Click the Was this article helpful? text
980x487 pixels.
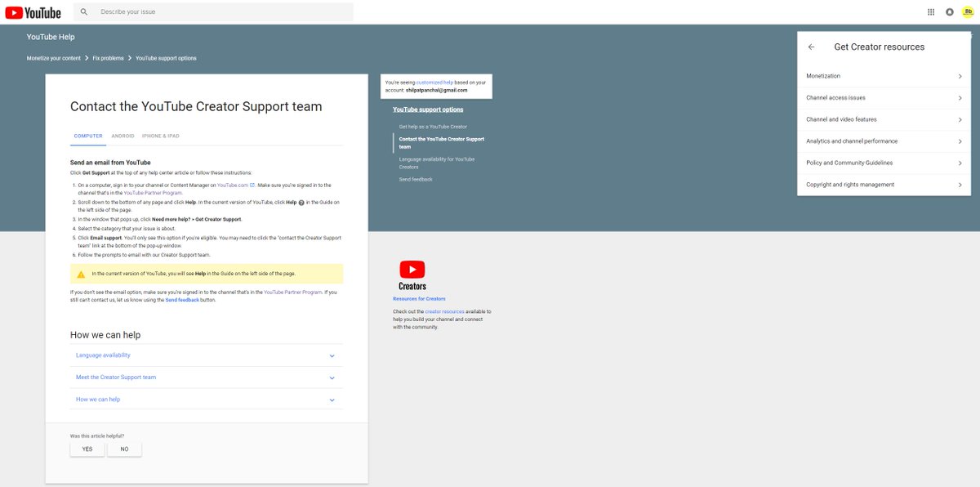(x=97, y=436)
